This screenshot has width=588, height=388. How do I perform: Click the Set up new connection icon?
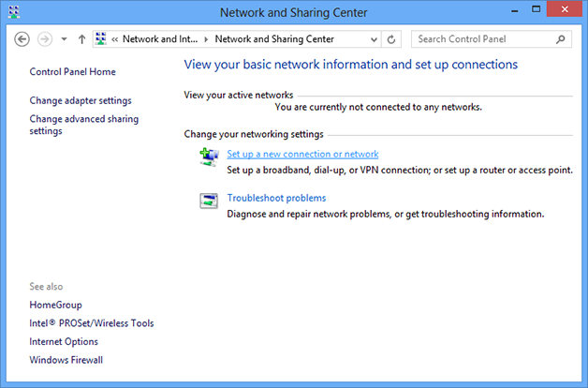pyautogui.click(x=209, y=156)
